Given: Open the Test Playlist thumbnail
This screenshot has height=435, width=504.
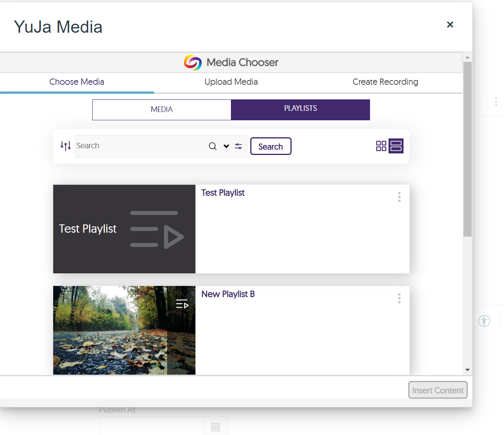Looking at the screenshot, I should pyautogui.click(x=124, y=229).
